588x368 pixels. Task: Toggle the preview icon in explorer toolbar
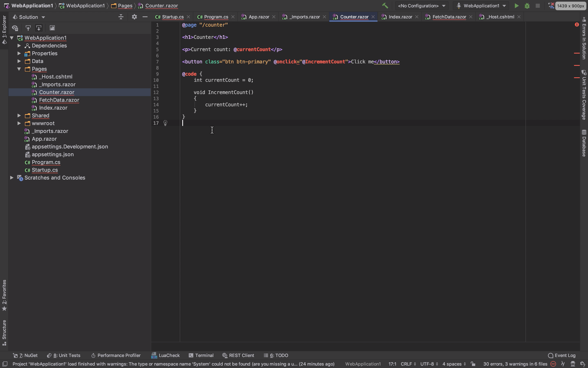(x=52, y=28)
